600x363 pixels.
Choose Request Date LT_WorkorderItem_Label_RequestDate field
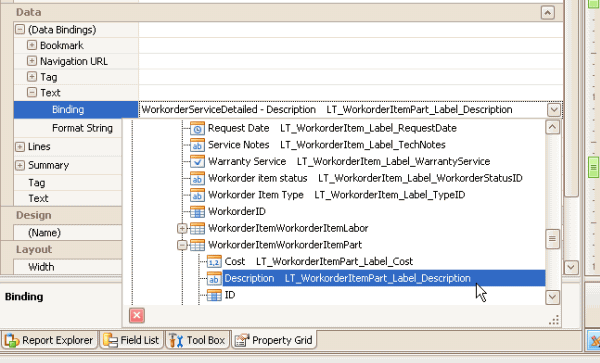[x=332, y=128]
